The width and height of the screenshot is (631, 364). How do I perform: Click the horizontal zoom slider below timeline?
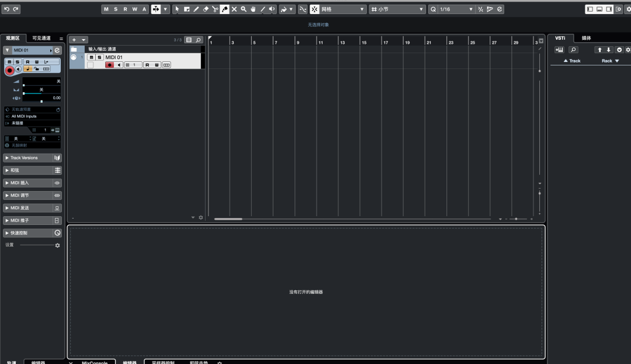pos(515,219)
